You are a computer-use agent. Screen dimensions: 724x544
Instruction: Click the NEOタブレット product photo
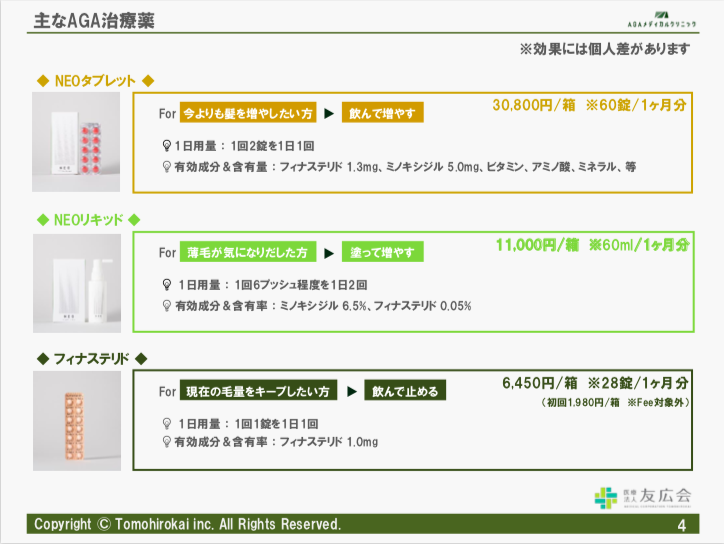[76, 142]
